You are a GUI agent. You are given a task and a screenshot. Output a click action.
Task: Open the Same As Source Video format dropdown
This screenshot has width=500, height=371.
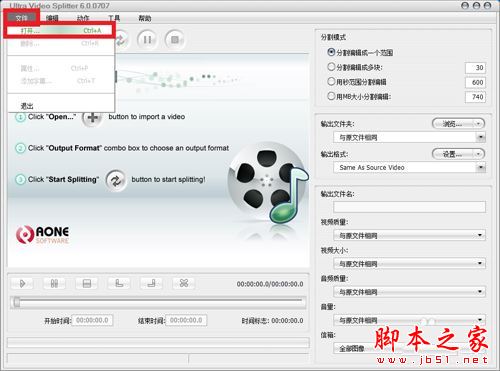click(409, 167)
